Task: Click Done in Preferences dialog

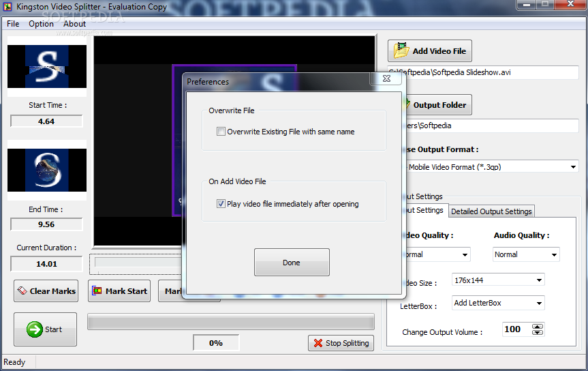Action: (x=292, y=262)
